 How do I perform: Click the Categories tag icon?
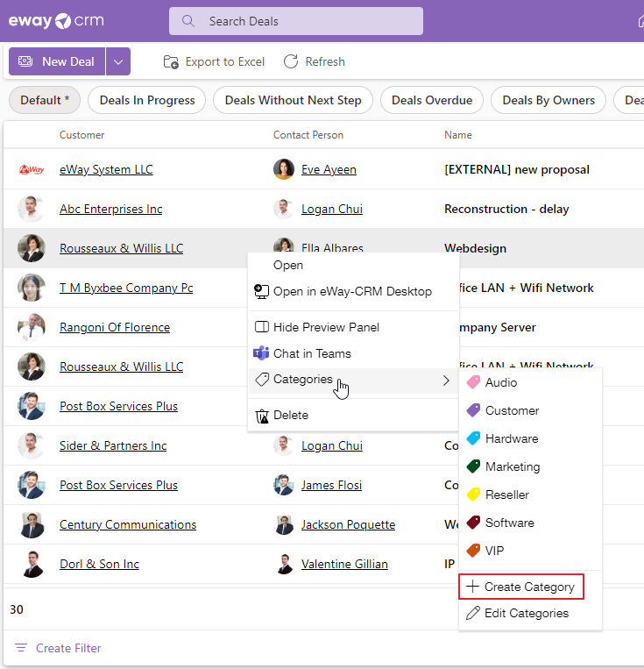(262, 380)
